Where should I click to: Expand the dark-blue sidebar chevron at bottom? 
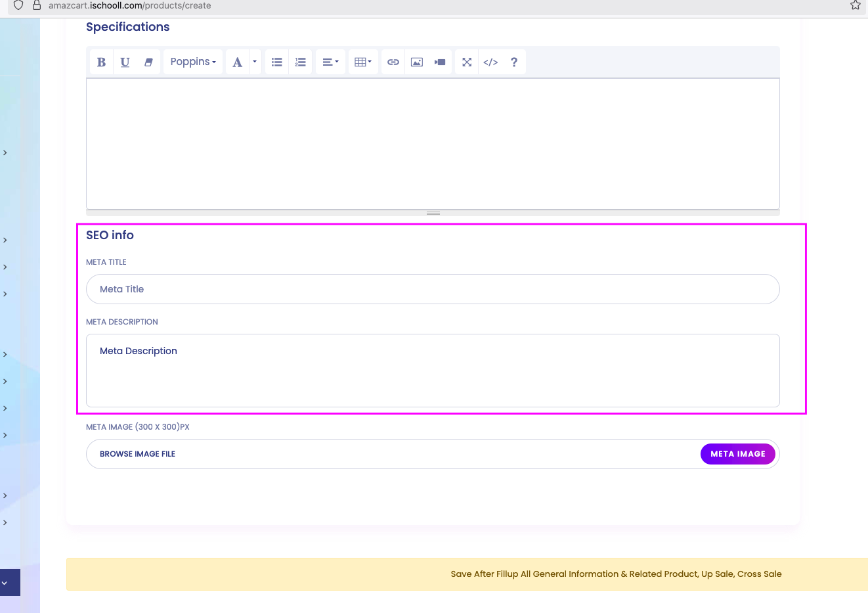pos(5,583)
